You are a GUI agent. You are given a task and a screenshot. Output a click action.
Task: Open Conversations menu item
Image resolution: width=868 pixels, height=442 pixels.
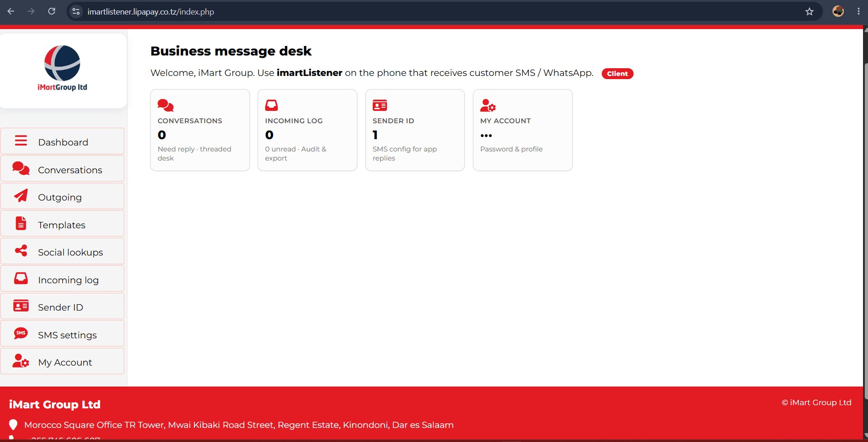click(x=62, y=168)
